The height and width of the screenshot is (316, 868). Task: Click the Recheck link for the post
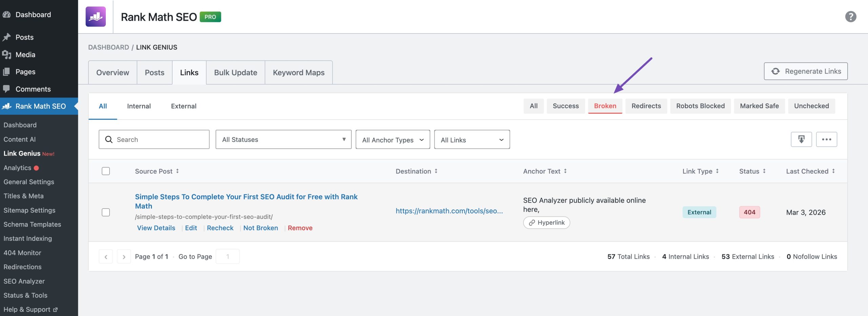(220, 228)
